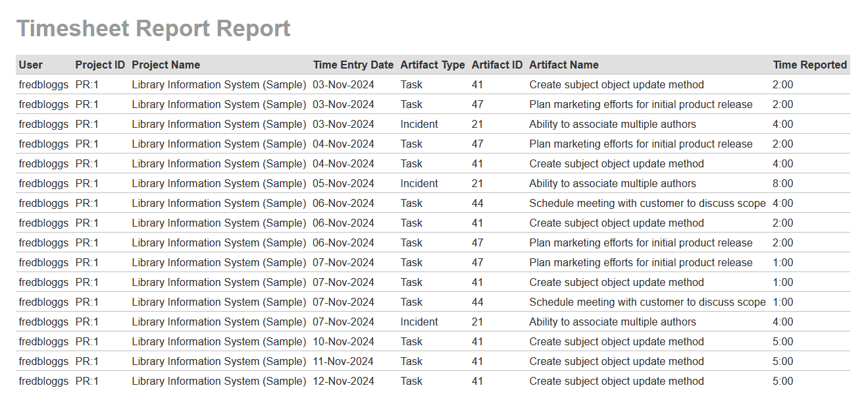This screenshot has width=868, height=396.
Task: Select Artifact ID 21 in the 07-Nov-2024 row
Action: tap(478, 322)
